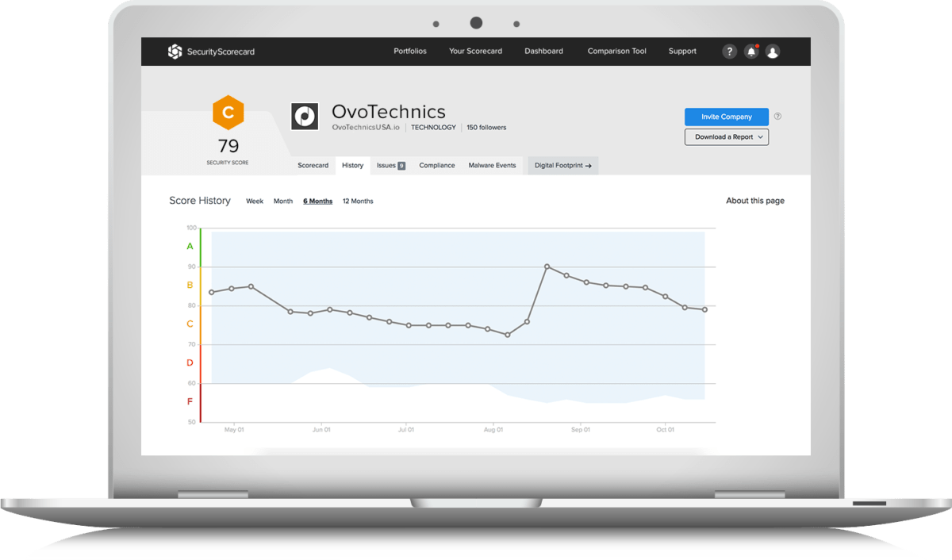Expand the Download a Report dropdown
This screenshot has height=560, width=952.
[x=727, y=137]
